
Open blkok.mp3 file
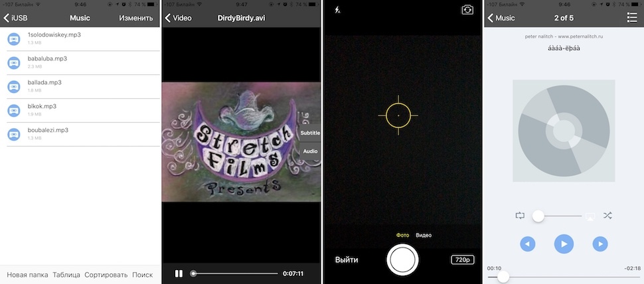pos(80,110)
